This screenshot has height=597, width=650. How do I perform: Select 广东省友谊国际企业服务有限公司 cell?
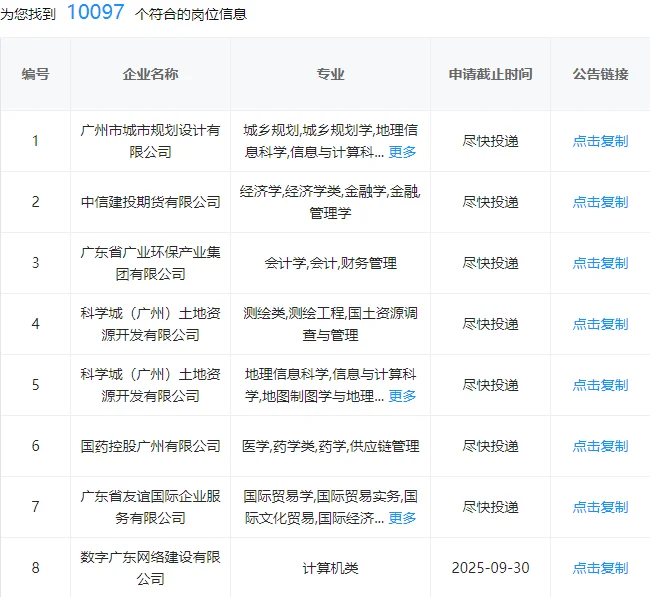point(150,507)
